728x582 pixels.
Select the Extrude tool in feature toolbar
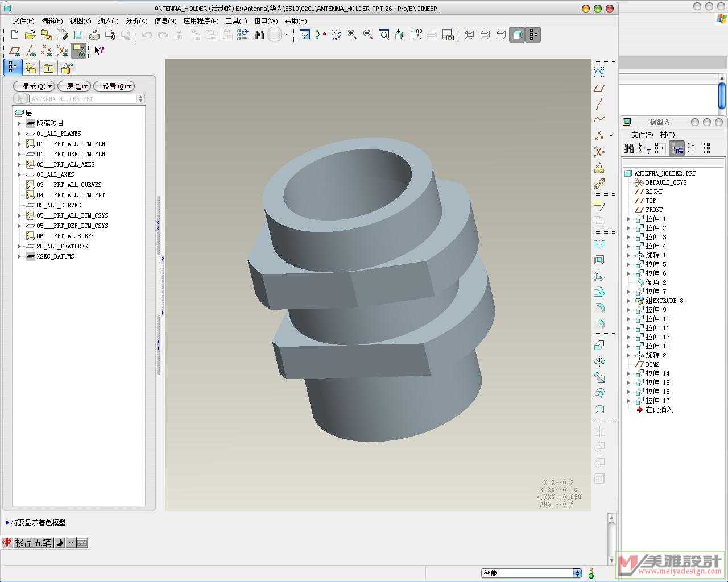coord(599,346)
